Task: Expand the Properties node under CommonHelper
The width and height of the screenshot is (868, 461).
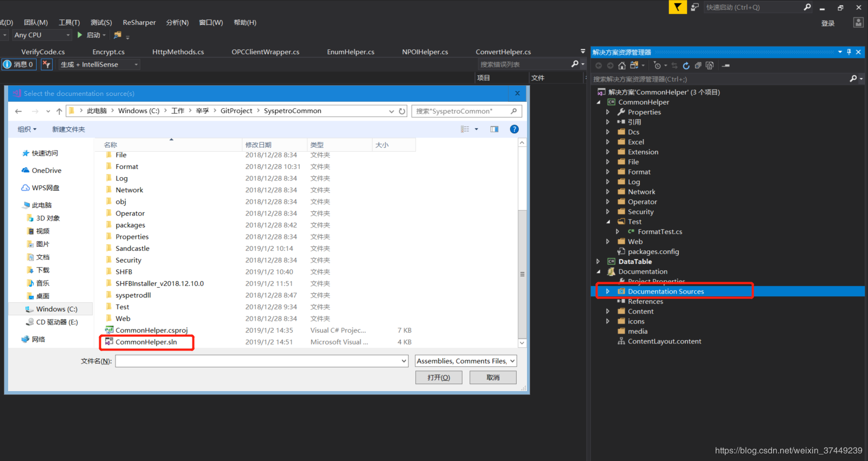Action: click(608, 112)
